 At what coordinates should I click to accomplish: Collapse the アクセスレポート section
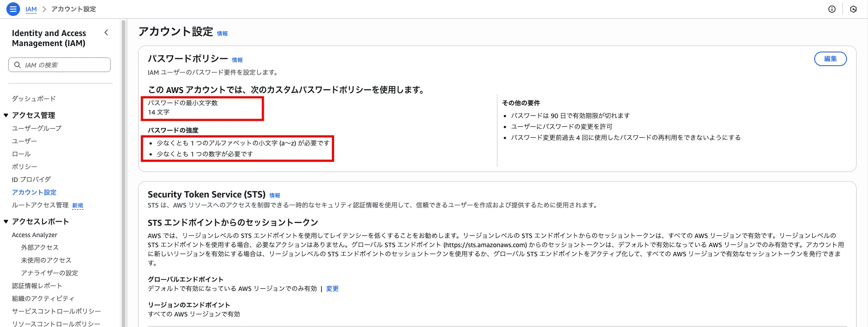tap(6, 222)
